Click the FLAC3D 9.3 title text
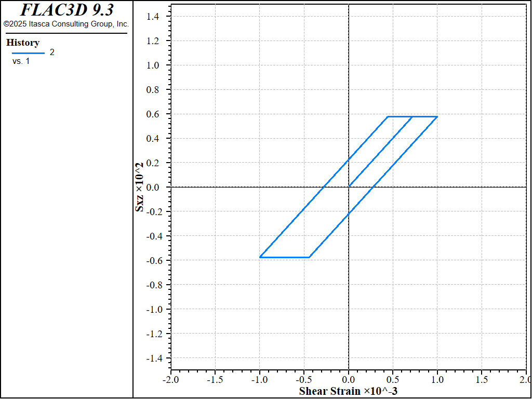 [66, 10]
